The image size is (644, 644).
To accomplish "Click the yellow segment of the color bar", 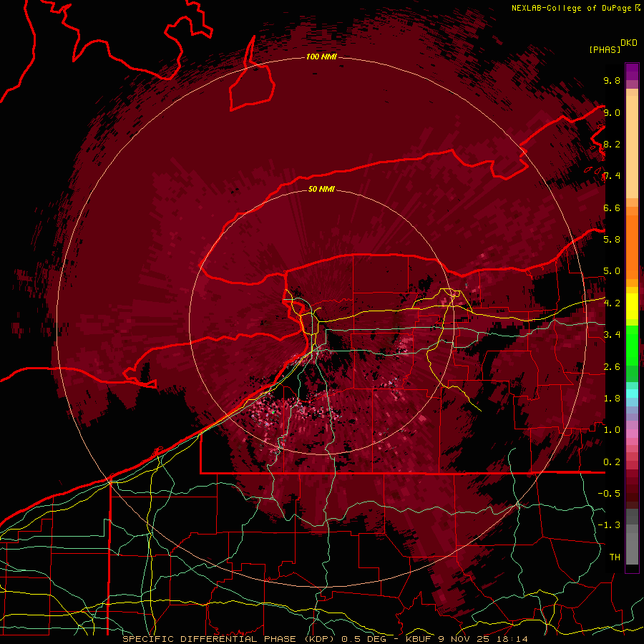I will [632, 306].
